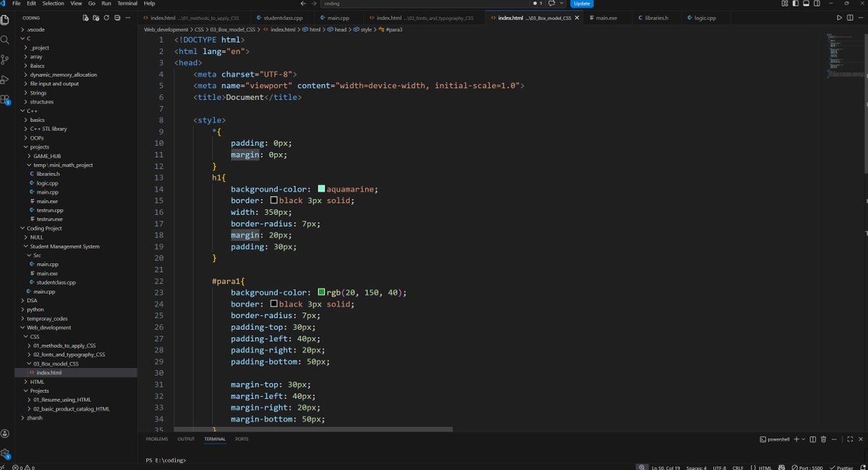Open the Accounts menu in activity bar
The width and height of the screenshot is (868, 470).
pos(5,434)
